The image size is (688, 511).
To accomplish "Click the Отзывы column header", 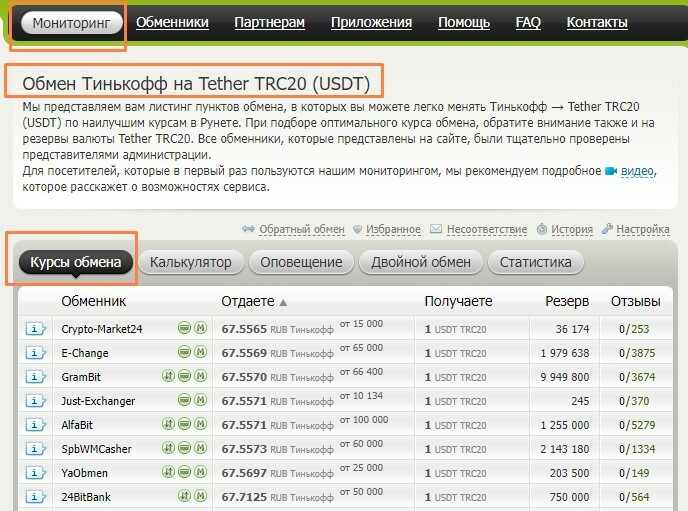I will click(x=636, y=301).
